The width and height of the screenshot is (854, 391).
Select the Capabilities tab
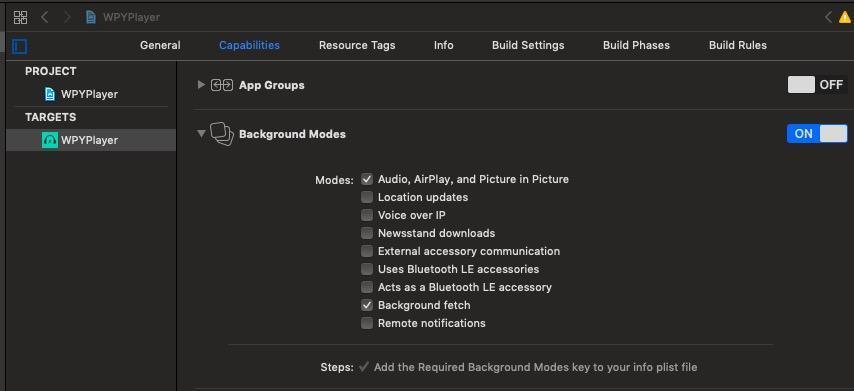point(249,45)
